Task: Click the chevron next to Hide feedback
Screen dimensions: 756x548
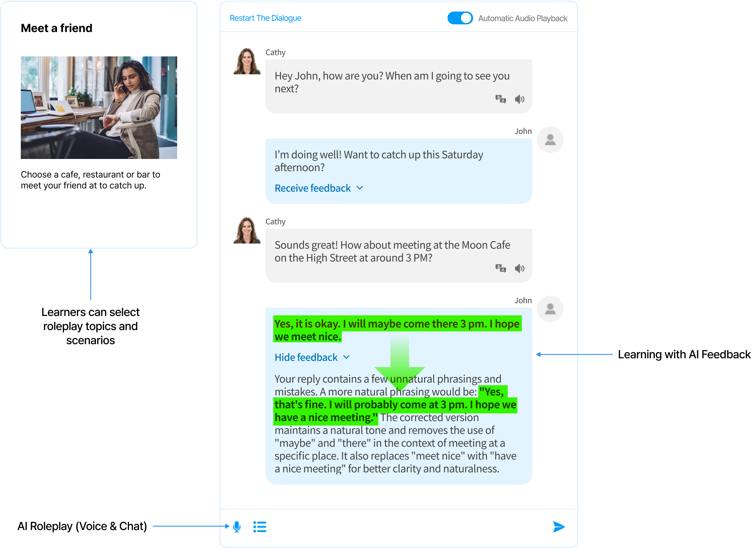Action: click(346, 357)
